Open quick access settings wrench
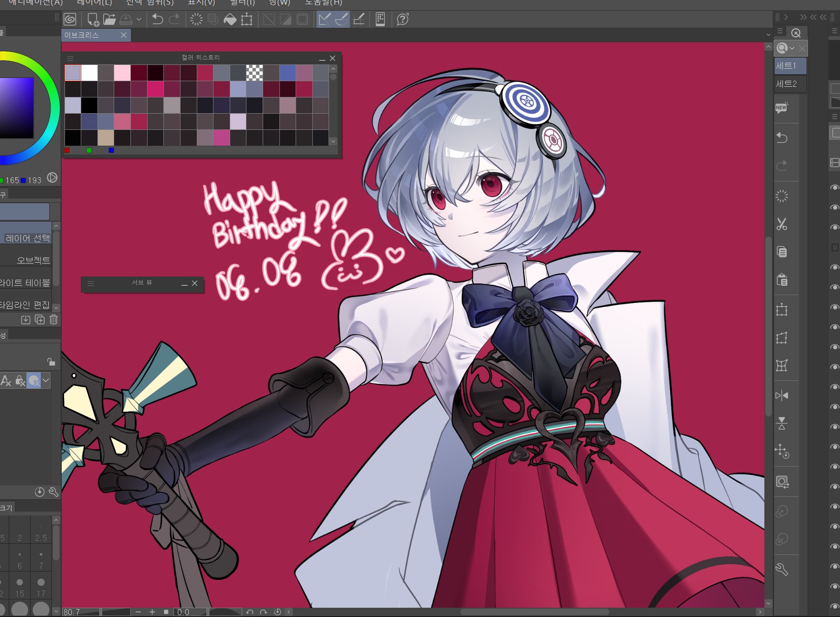Image resolution: width=840 pixels, height=617 pixels. [x=782, y=569]
